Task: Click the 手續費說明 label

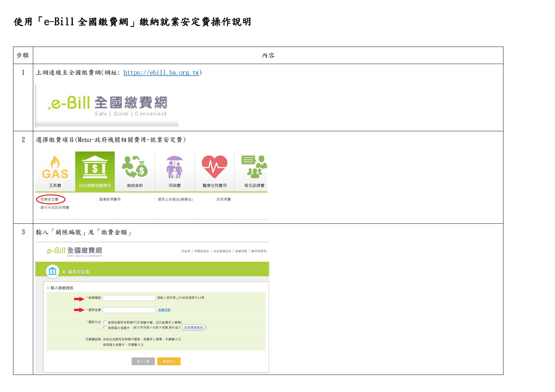Action: point(93,339)
